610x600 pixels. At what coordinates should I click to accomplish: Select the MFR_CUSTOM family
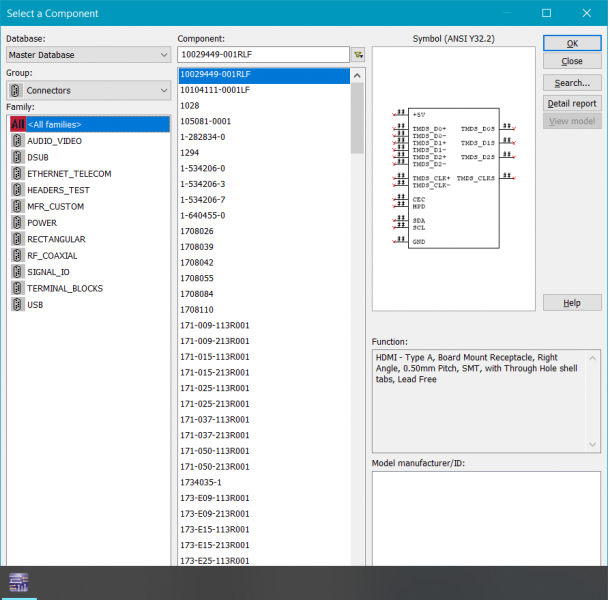point(55,206)
